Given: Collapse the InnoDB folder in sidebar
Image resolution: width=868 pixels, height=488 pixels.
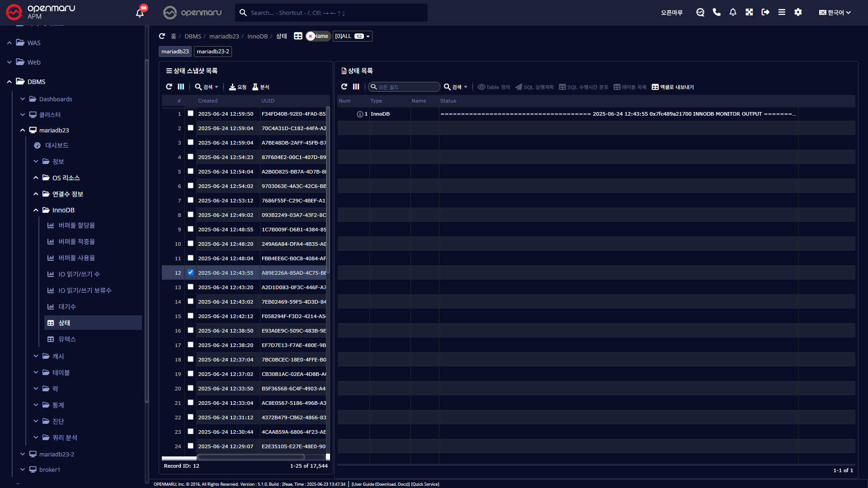Looking at the screenshot, I should (x=36, y=210).
